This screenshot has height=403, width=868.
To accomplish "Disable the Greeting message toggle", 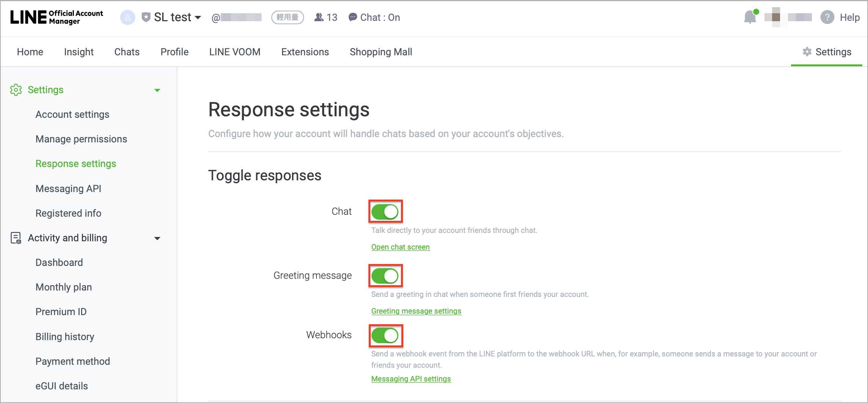I will coord(385,275).
